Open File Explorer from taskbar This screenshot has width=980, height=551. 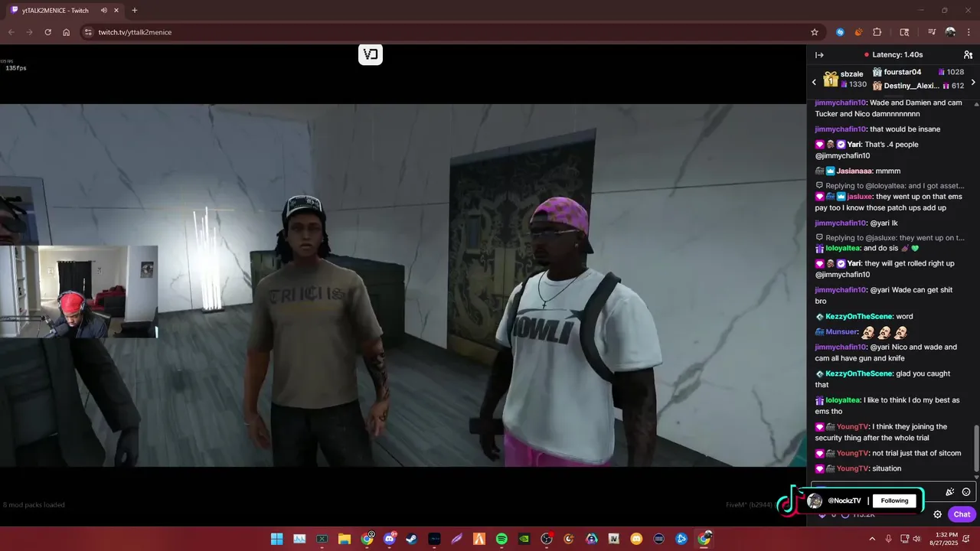pyautogui.click(x=345, y=539)
